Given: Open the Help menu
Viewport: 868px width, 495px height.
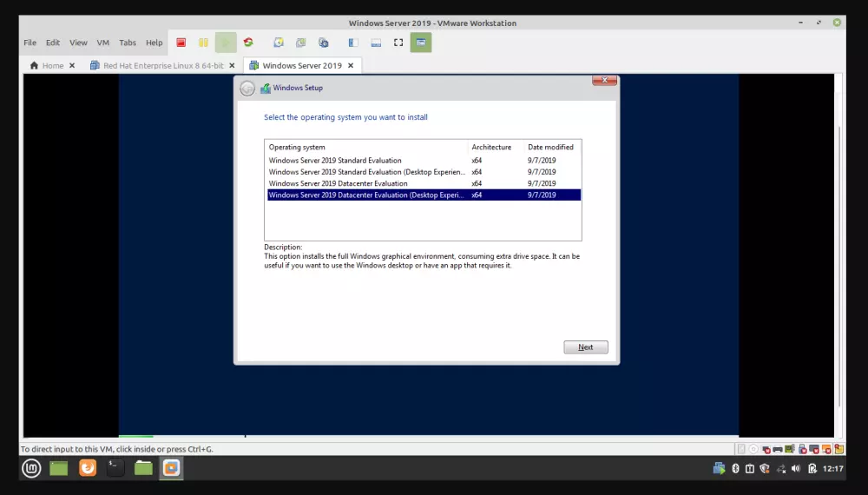Looking at the screenshot, I should pos(154,43).
